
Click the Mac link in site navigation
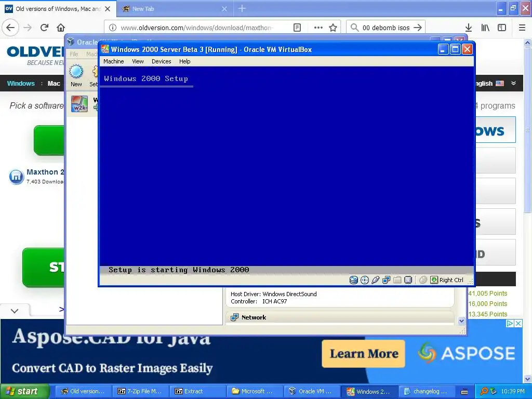pos(54,84)
